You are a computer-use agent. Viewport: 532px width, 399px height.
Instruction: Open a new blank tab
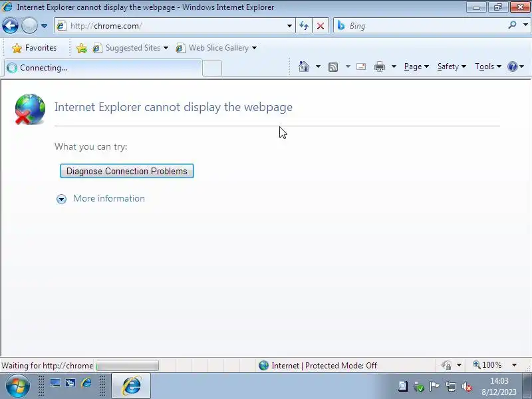pyautogui.click(x=212, y=68)
